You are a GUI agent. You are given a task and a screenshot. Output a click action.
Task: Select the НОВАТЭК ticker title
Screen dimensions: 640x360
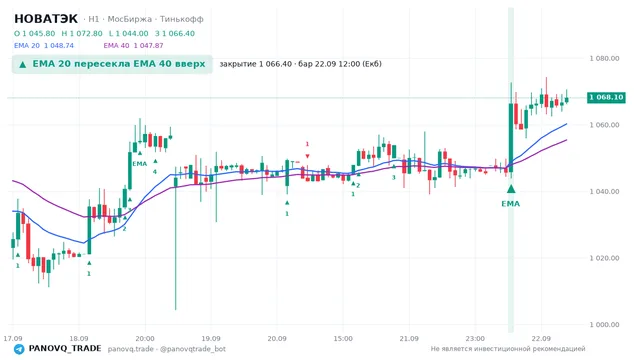coord(46,19)
